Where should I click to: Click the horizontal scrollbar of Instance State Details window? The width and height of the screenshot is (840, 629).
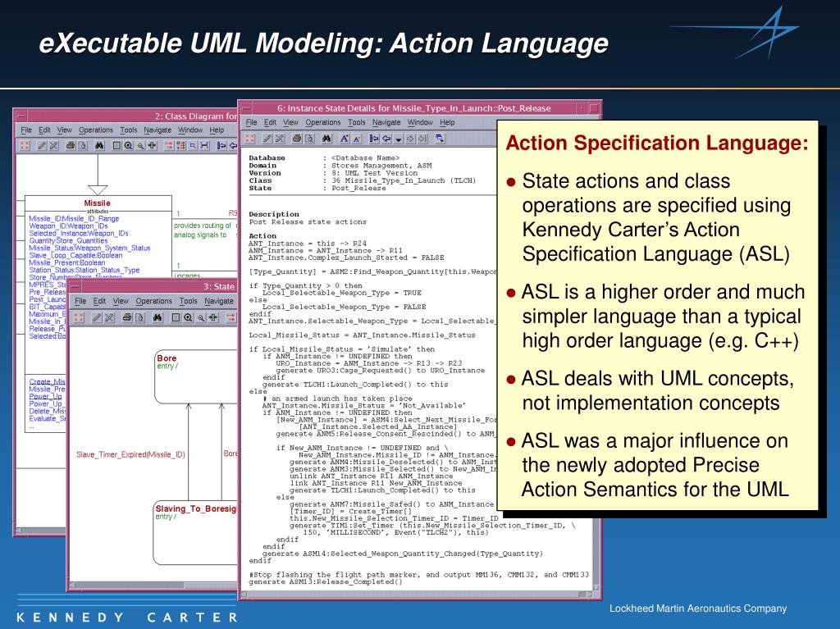tap(416, 595)
